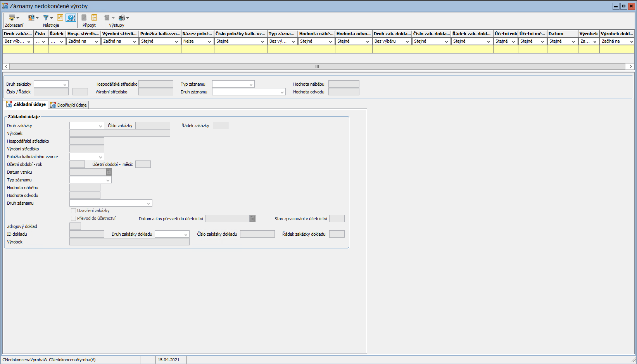This screenshot has height=364, width=637.
Task: Click the Datum column header
Action: tap(562, 34)
